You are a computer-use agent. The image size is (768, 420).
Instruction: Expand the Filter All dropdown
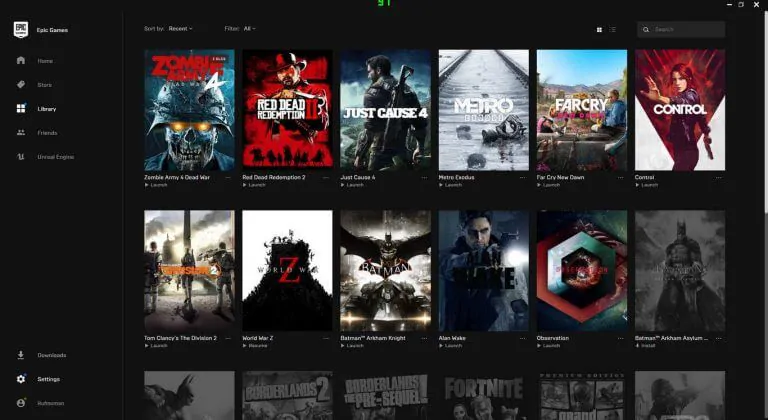[x=249, y=28]
